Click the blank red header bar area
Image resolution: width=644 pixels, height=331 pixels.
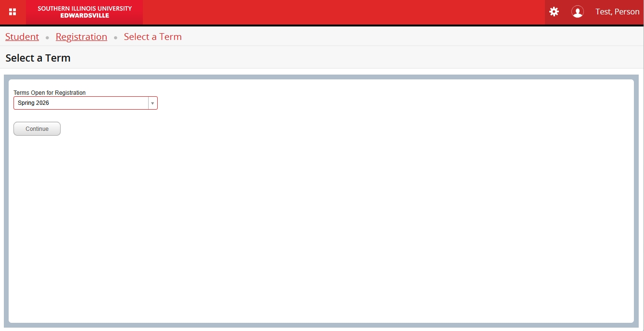[x=344, y=12]
